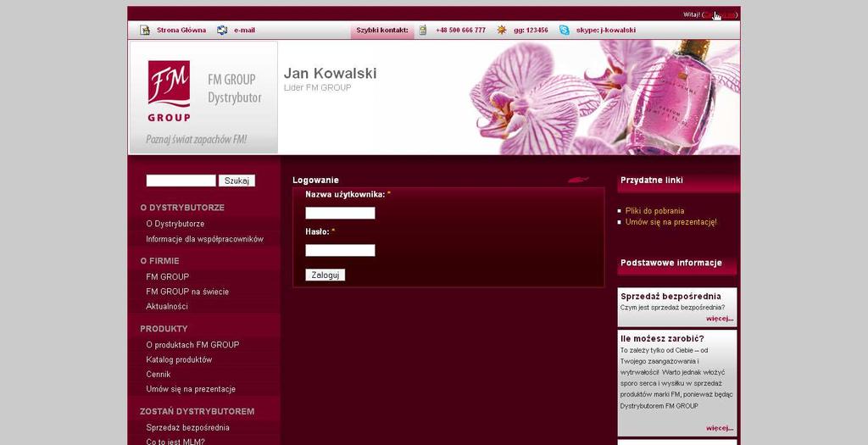Click the mobile phone contact icon
Screen dimensions: 868x445
pyautogui.click(x=422, y=30)
